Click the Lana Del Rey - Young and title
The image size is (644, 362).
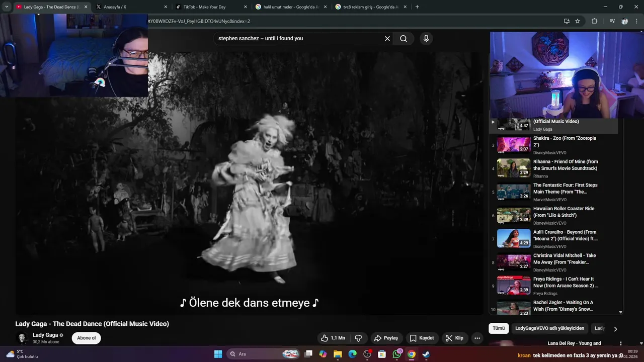[x=574, y=343]
